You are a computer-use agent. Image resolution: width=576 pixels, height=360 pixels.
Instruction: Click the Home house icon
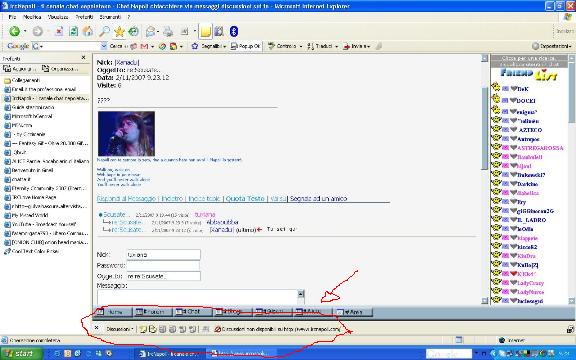(87, 31)
